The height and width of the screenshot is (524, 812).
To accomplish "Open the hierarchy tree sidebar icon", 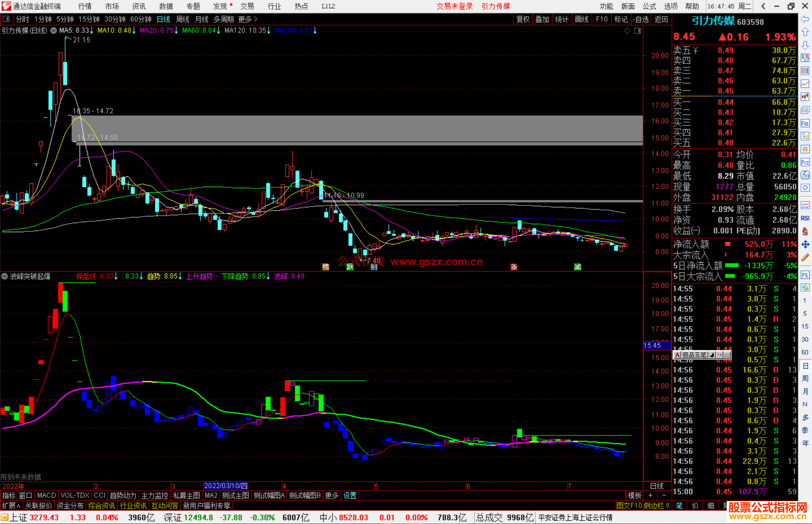I will 805,136.
